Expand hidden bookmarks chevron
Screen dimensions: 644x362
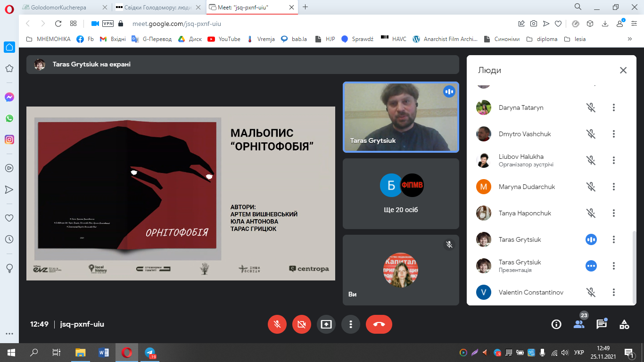pyautogui.click(x=629, y=39)
